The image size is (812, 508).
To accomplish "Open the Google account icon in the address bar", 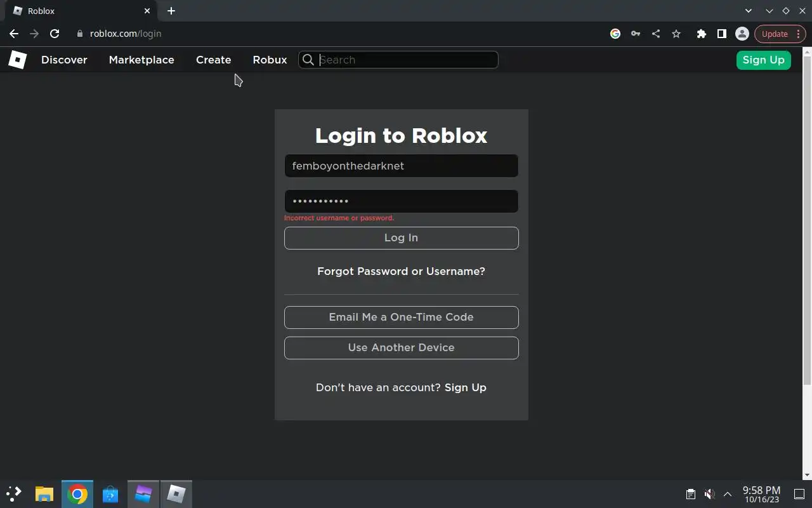I will point(615,34).
